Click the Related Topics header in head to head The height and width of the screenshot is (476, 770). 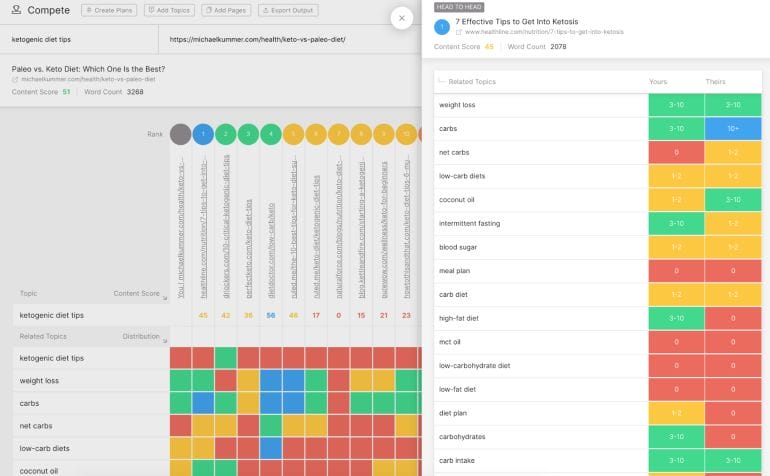(x=472, y=82)
